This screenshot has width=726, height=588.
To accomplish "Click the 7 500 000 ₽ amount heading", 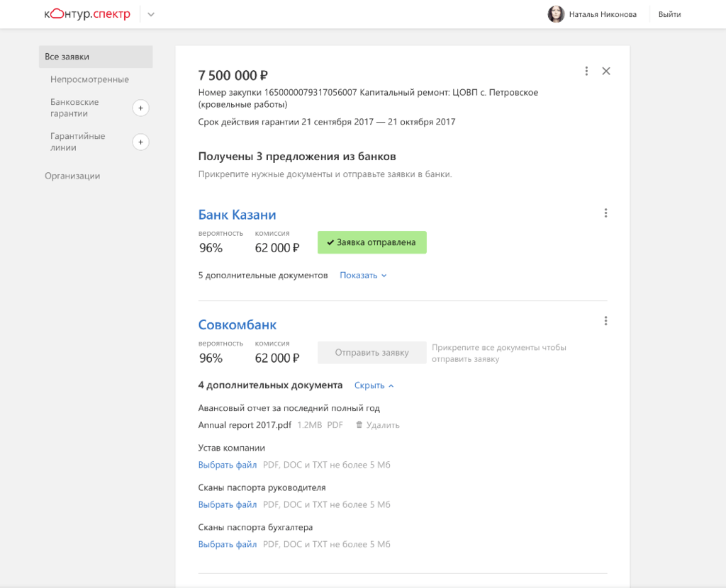I will pos(233,75).
